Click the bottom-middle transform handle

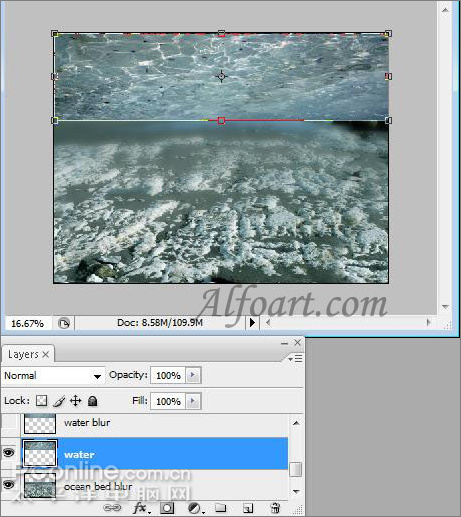point(221,120)
